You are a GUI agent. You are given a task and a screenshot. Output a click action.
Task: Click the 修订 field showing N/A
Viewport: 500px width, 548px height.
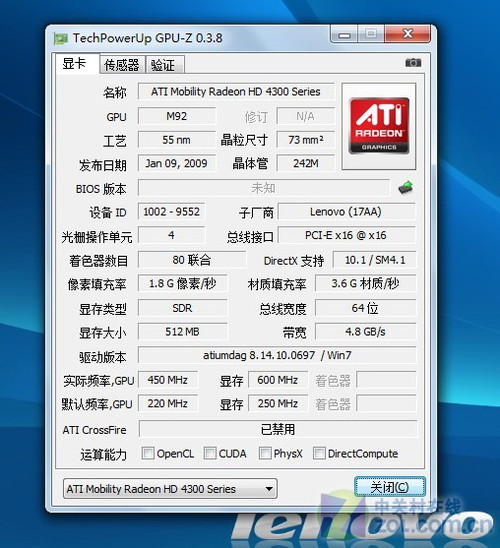click(306, 116)
